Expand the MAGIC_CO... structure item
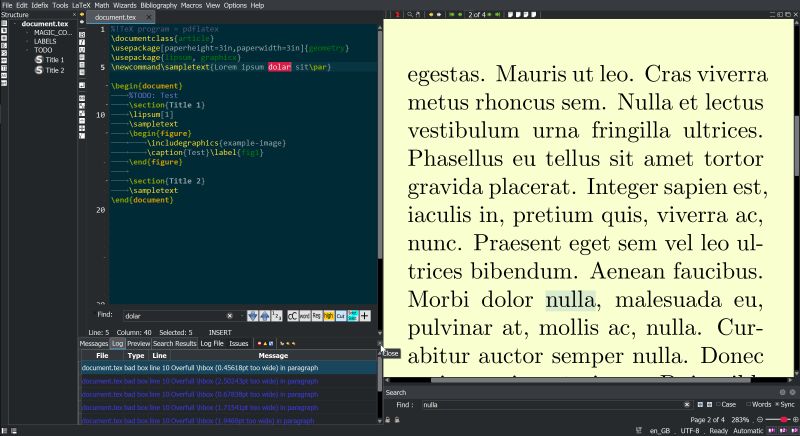The width and height of the screenshot is (800, 436). [x=28, y=33]
